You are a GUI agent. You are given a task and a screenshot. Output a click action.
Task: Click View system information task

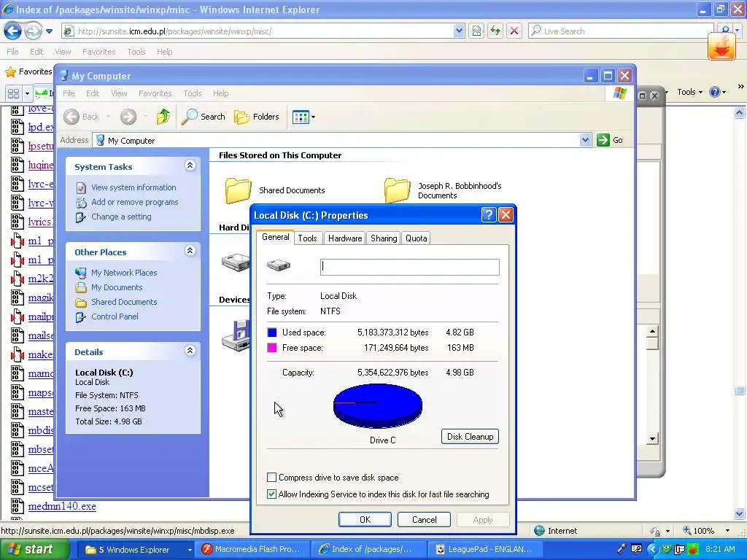133,187
